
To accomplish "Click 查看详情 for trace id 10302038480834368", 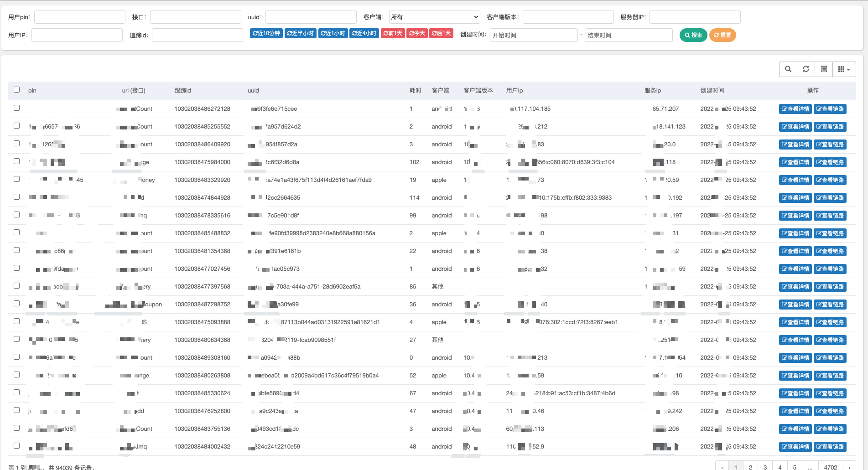I will 795,340.
